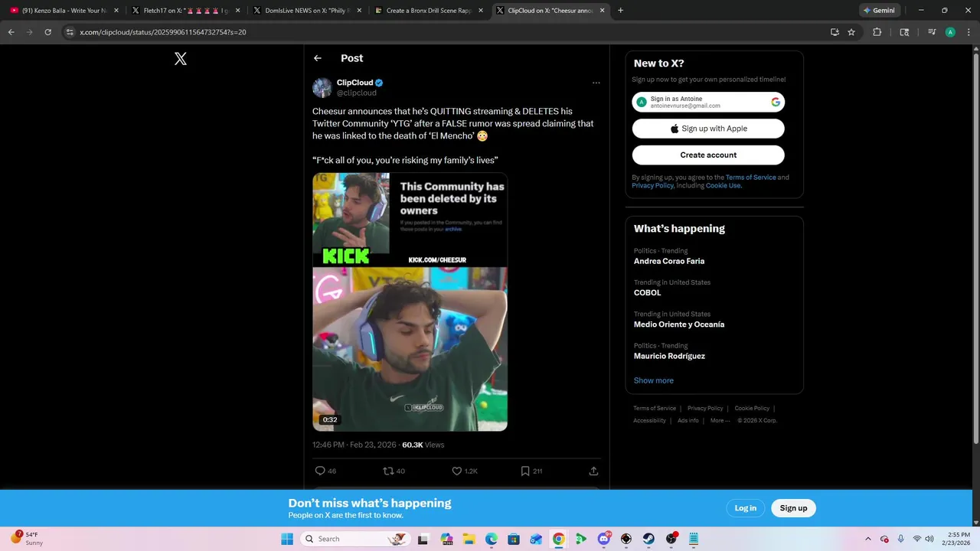Click the install app icon in address bar

tap(835, 32)
